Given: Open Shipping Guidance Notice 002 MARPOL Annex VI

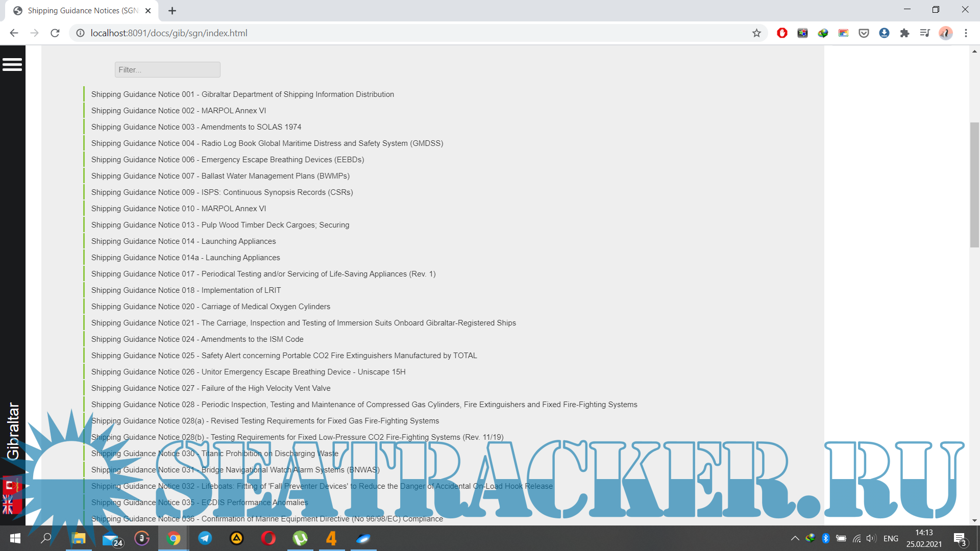Looking at the screenshot, I should (x=179, y=111).
